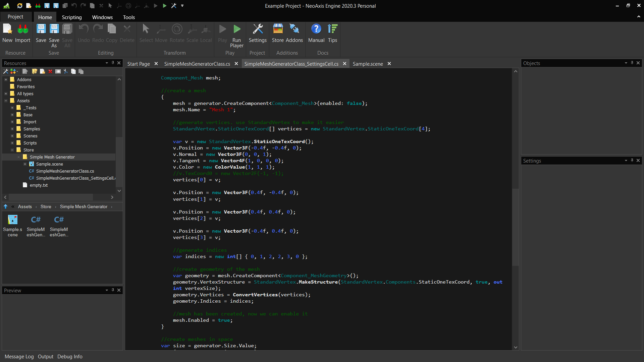Select the Move transform tool
The height and width of the screenshot is (362, 644).
161,32
